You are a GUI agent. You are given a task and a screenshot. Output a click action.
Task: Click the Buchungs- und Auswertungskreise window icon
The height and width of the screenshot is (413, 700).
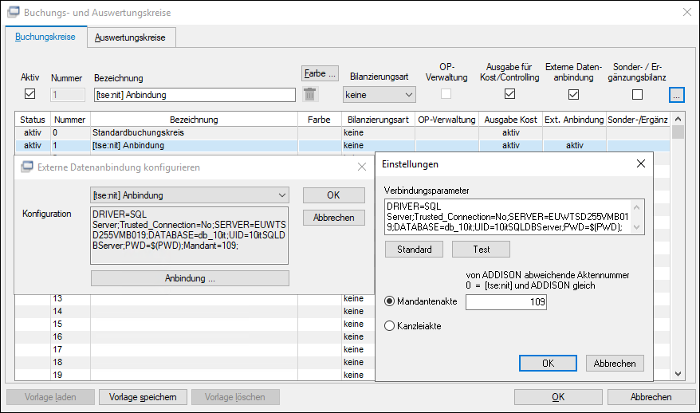13,12
